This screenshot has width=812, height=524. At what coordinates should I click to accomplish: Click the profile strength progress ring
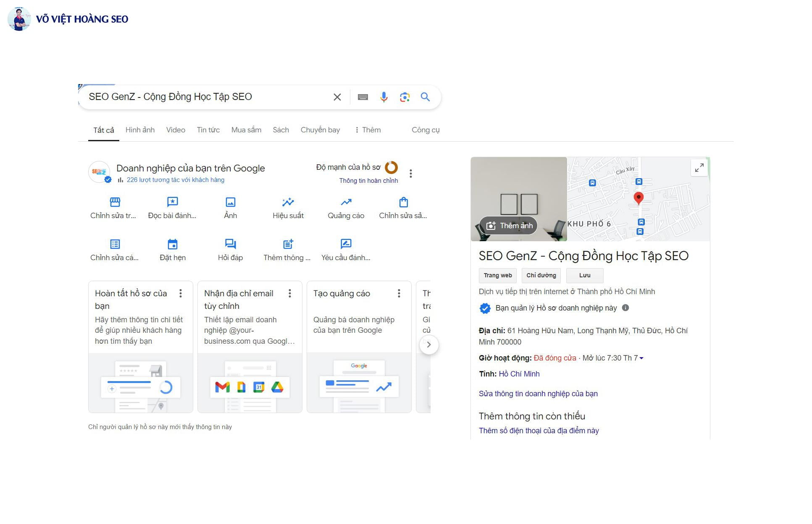coord(391,167)
